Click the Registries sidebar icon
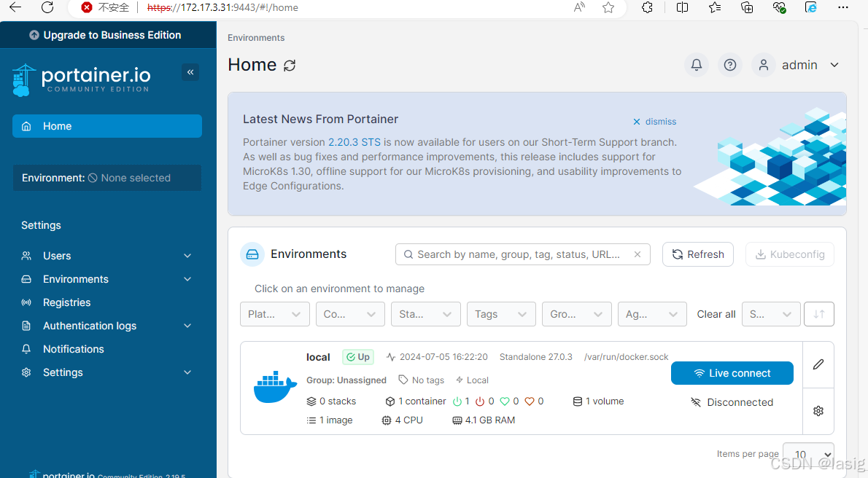 [x=26, y=302]
